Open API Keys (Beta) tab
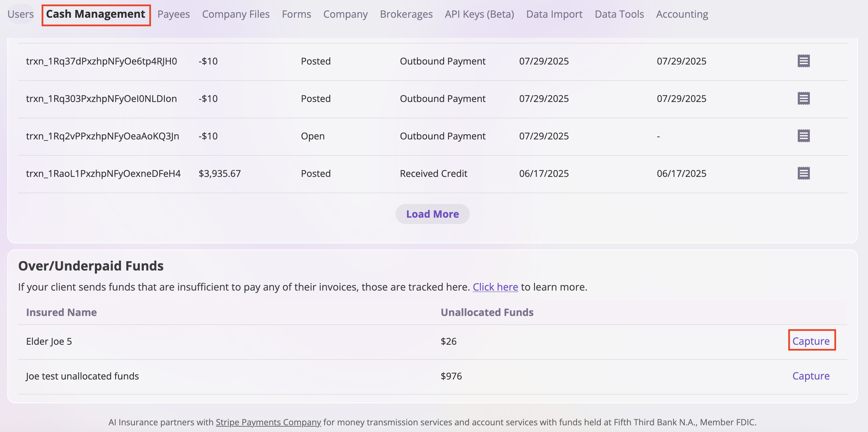868x432 pixels. click(x=479, y=14)
